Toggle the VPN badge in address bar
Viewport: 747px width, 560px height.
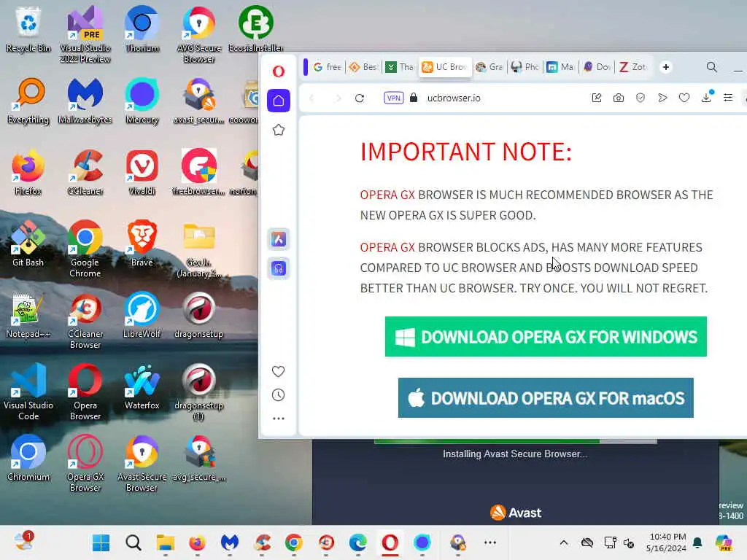coord(393,98)
